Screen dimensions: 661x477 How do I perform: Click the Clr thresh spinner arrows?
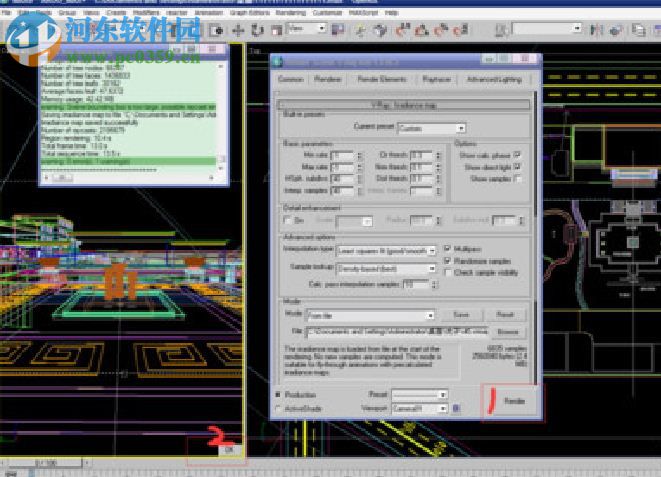click(x=438, y=155)
